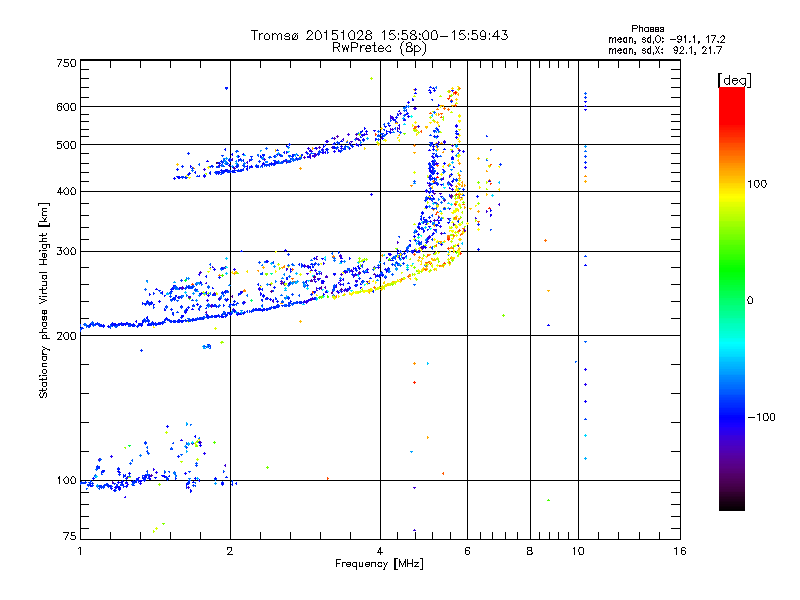Click the 'mean, sd,O: -91.1, 17.2' line

(666, 39)
